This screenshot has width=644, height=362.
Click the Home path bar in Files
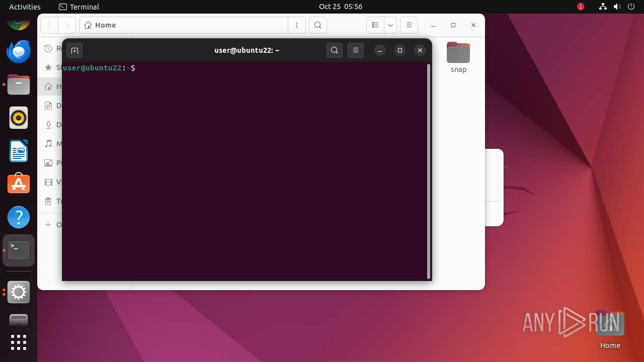[x=184, y=25]
